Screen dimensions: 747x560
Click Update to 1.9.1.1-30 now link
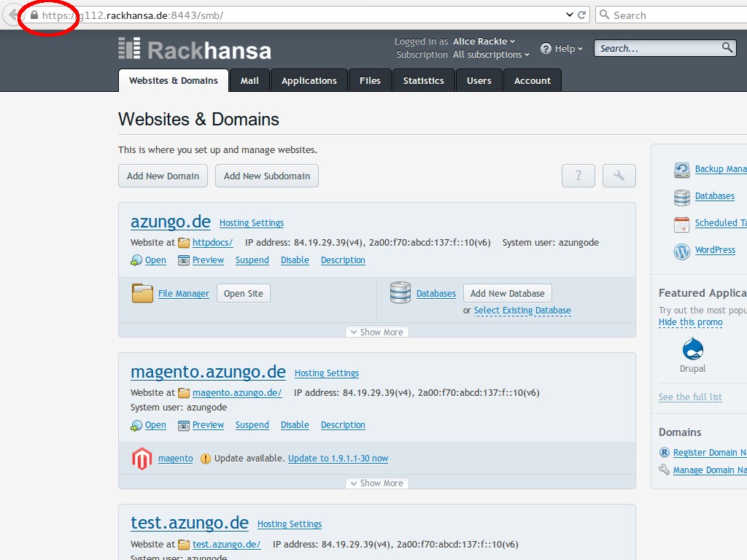coord(338,458)
